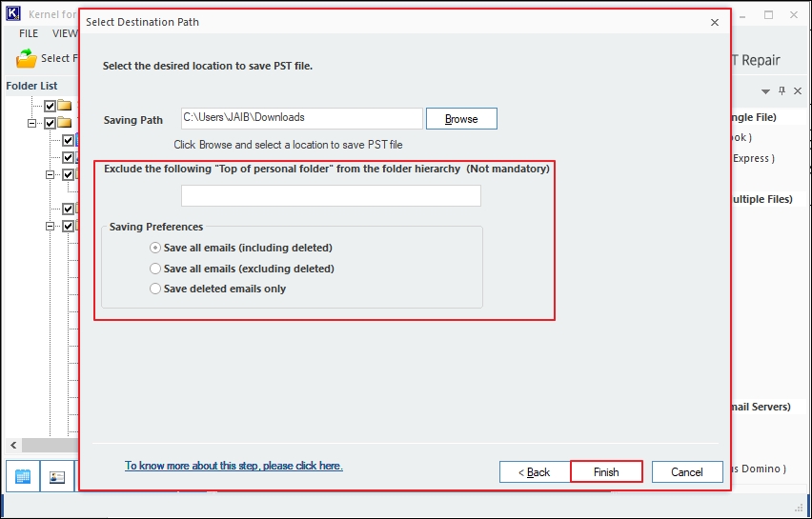Close the Select Destination Path dialog
This screenshot has width=812, height=519.
click(715, 22)
